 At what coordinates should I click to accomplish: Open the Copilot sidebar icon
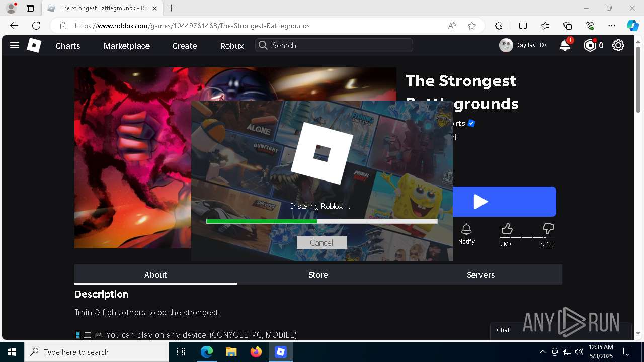[x=632, y=26]
